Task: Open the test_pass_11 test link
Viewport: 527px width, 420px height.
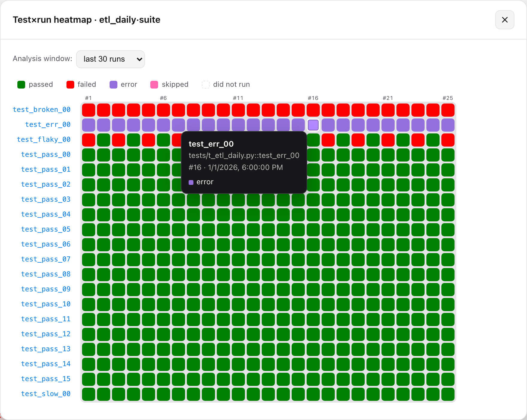Action: click(x=46, y=319)
